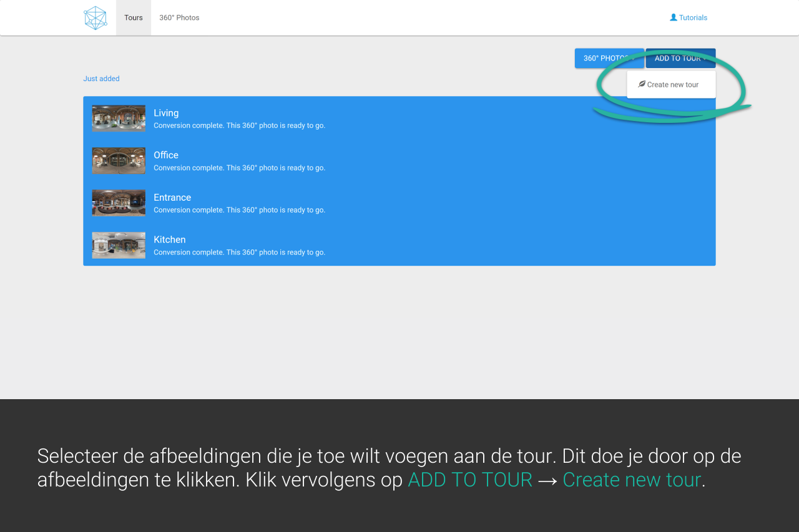Click the user icon beside Tutorials
This screenshot has width=799, height=532.
click(x=674, y=17)
